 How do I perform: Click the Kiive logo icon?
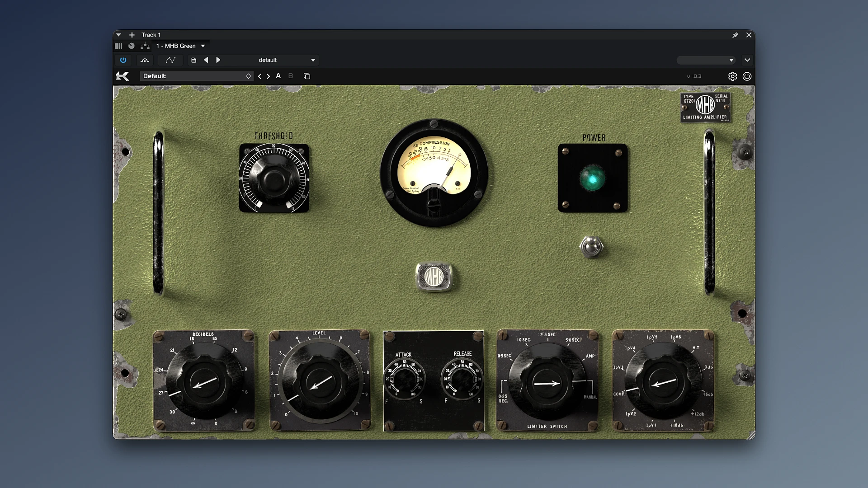tap(123, 76)
